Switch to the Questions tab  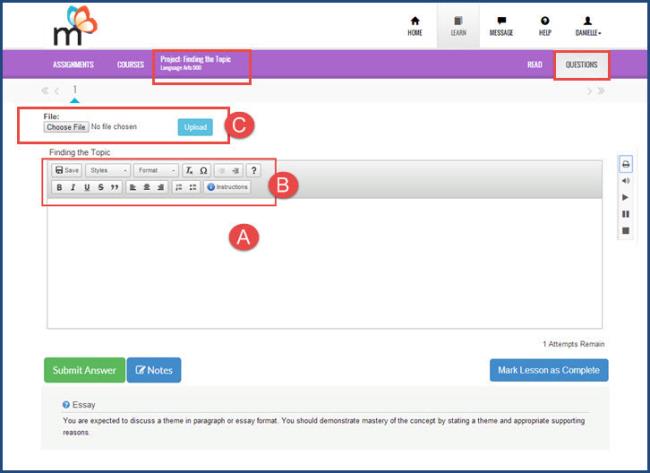[x=581, y=64]
